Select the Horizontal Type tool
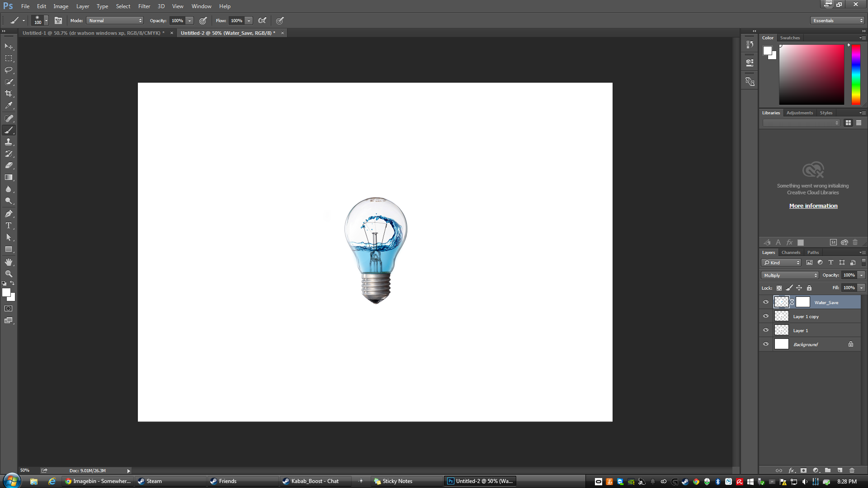Viewport: 868px width, 488px height. [x=9, y=225]
